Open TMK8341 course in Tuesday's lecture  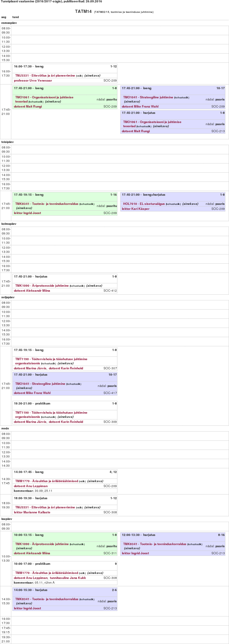(x=47, y=204)
